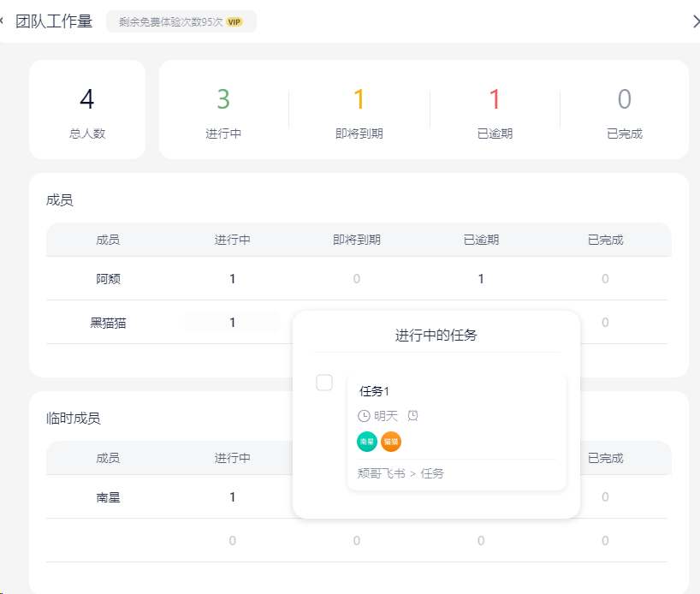The height and width of the screenshot is (594, 700).
Task: Select the 已完成 summary count 0
Action: coord(625,100)
